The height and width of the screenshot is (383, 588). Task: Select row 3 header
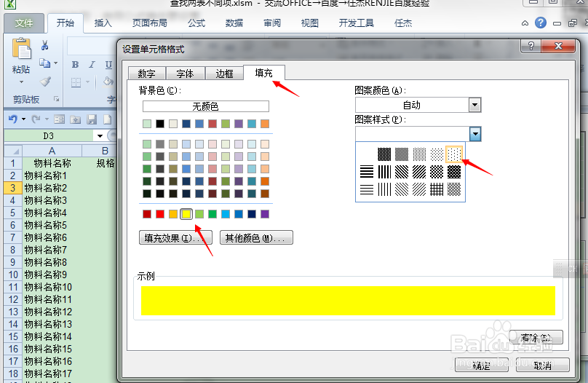pyautogui.click(x=13, y=188)
